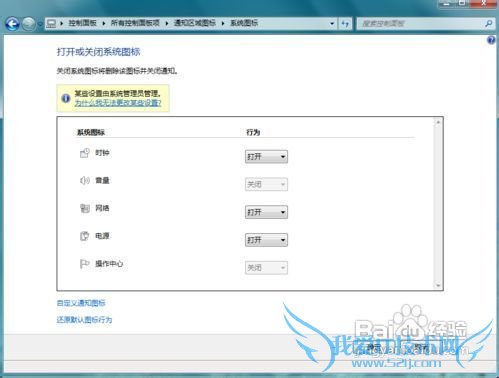Open the 电源 behavior dropdown

coord(266,240)
